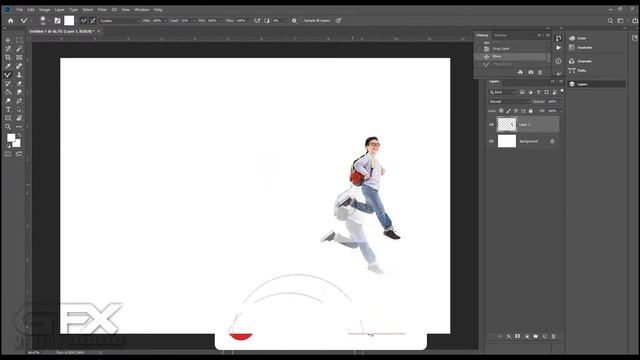
Task: Click the Home icon in options bar
Action: point(11,20)
